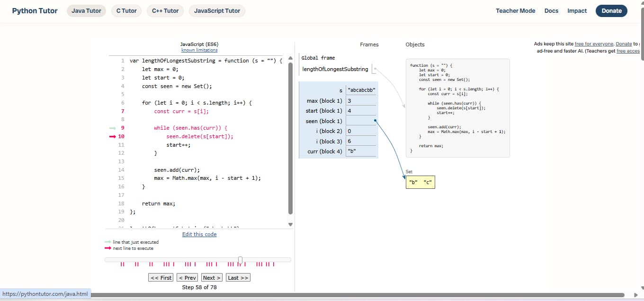Switch to C Tutor
This screenshot has width=644, height=301.
tap(126, 11)
